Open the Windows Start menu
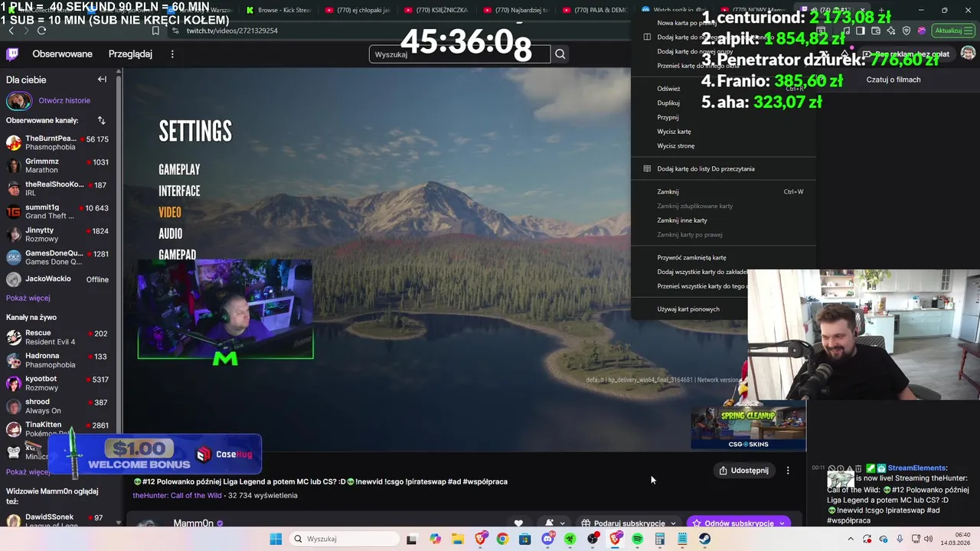The width and height of the screenshot is (980, 551). pyautogui.click(x=276, y=539)
